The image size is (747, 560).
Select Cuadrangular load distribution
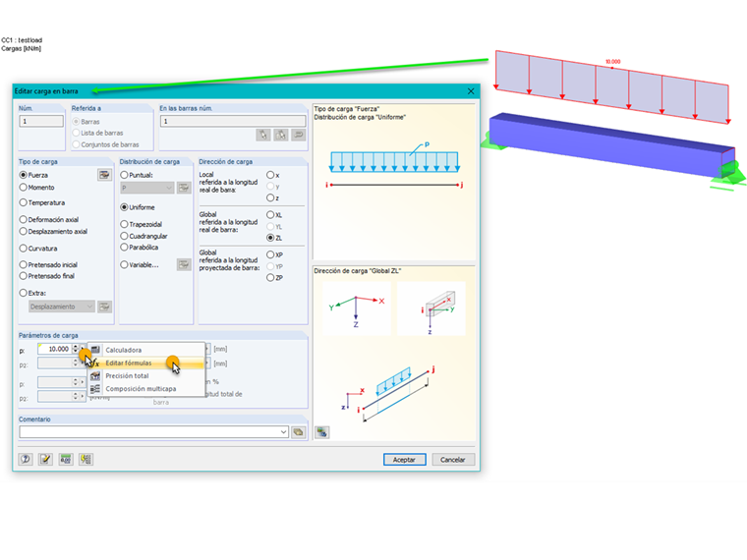125,236
